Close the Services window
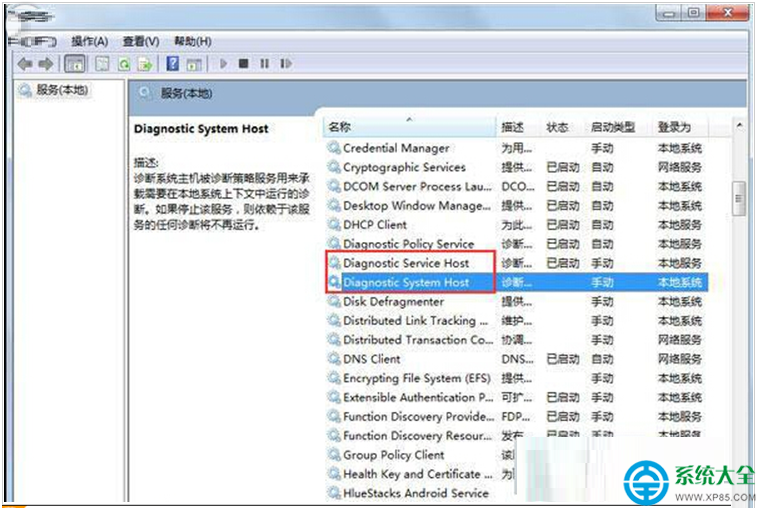 click(x=728, y=13)
